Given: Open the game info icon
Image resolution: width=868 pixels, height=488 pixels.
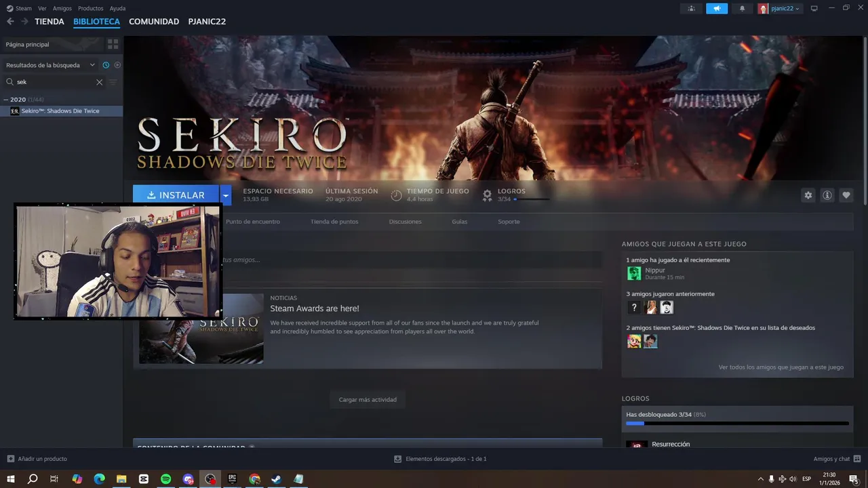Looking at the screenshot, I should click(827, 195).
